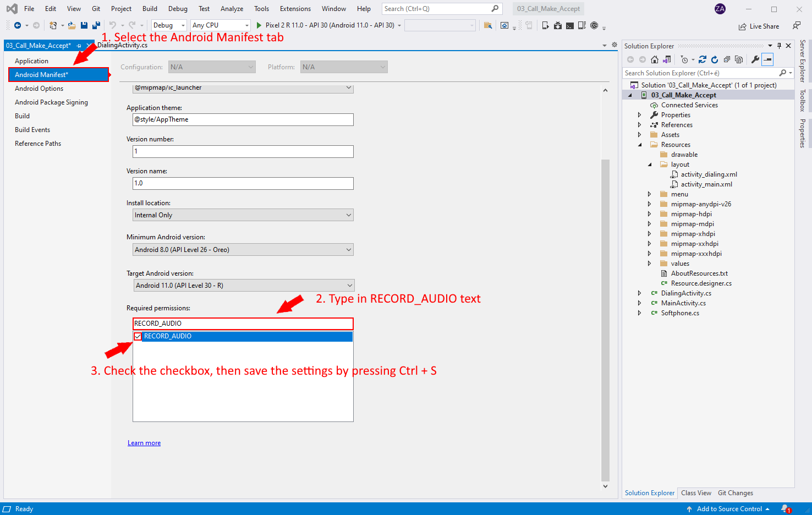Open the Android SDK Manager

[x=558, y=25]
